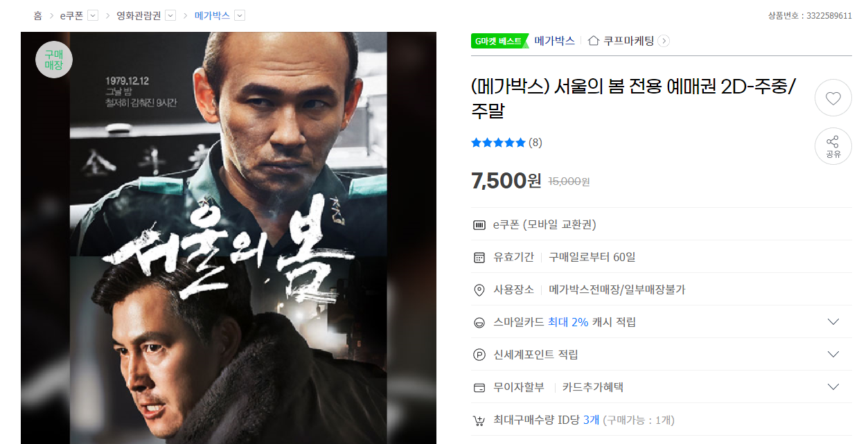
Task: Open review count (8) link
Action: coord(535,143)
